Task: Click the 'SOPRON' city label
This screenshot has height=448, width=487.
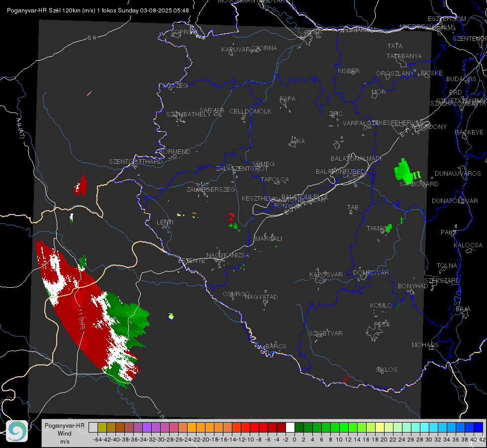Action: (184, 32)
